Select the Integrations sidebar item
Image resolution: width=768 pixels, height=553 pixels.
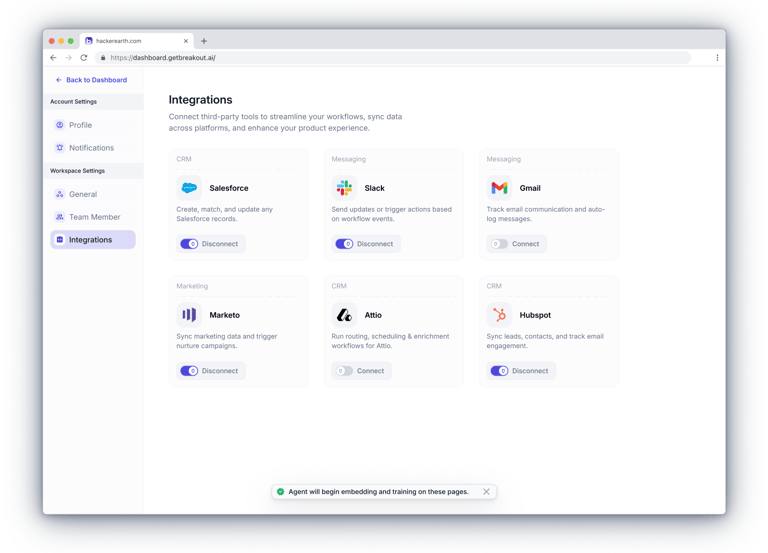coord(93,240)
